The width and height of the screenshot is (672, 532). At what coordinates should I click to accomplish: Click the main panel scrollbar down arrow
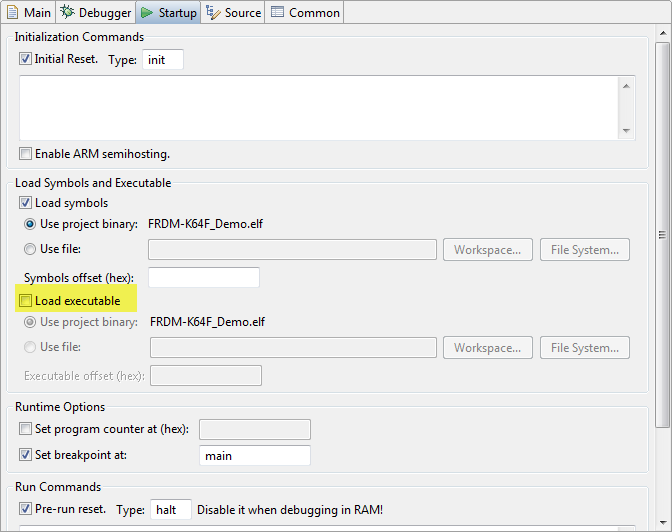tap(663, 523)
